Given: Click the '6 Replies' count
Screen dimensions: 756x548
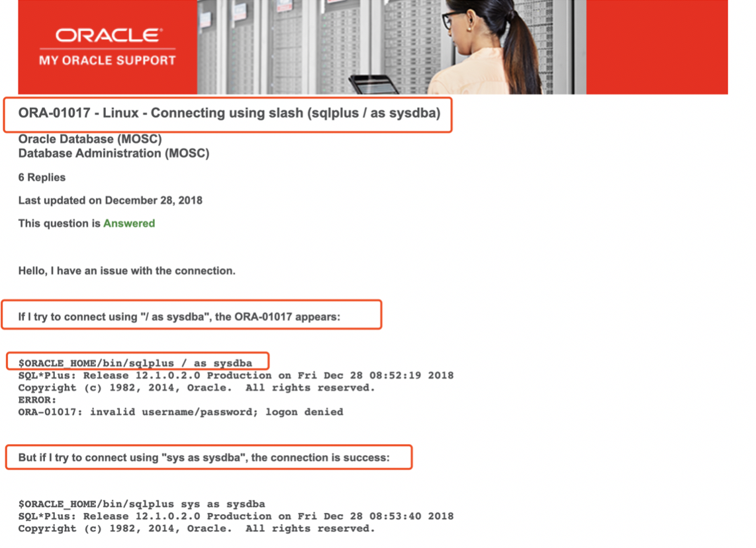Looking at the screenshot, I should (x=42, y=177).
